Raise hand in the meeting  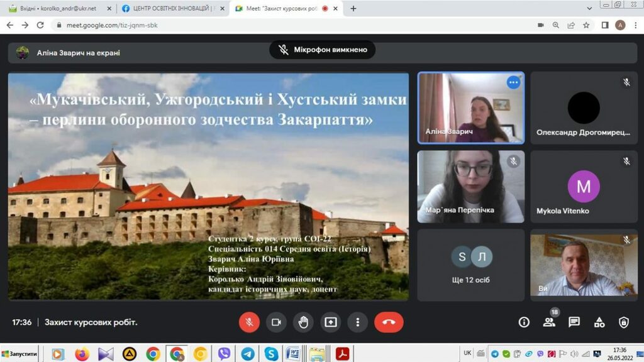tap(303, 322)
